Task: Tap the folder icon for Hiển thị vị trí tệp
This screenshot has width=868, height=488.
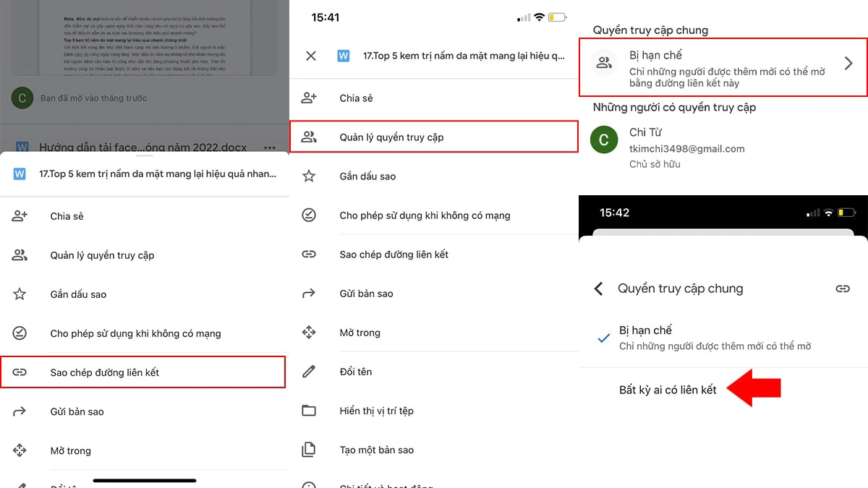Action: point(309,411)
